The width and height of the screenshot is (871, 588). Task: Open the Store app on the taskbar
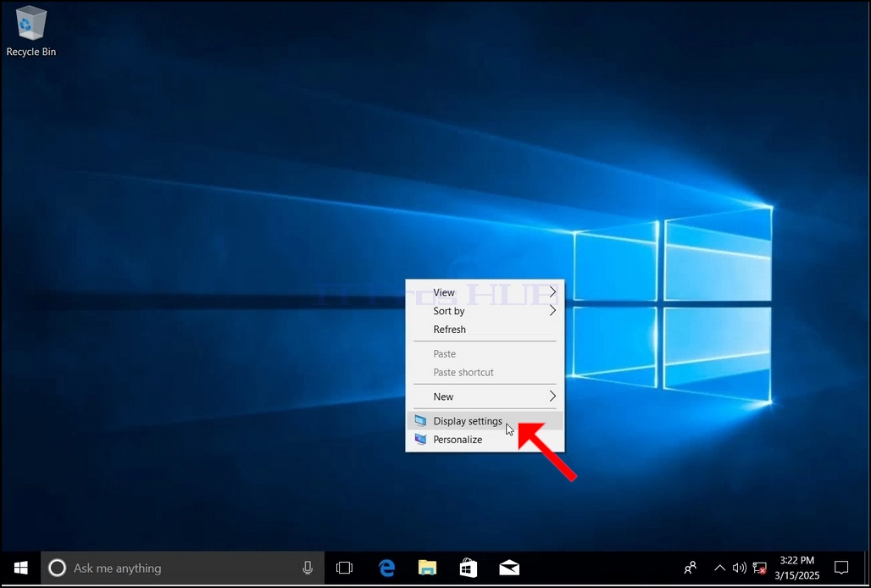(469, 568)
